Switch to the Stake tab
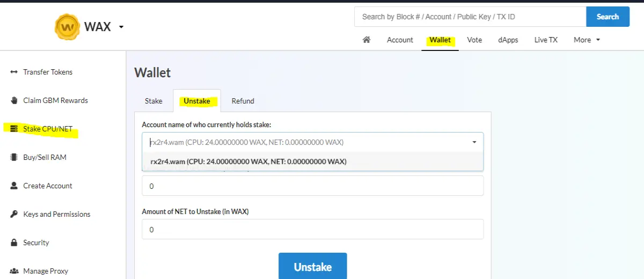 (153, 101)
